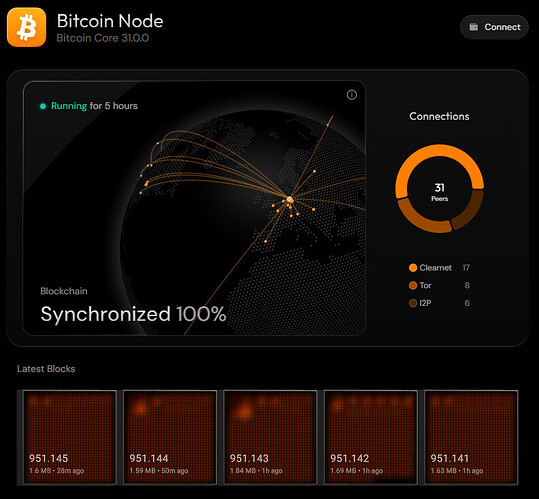Viewport: 539px width, 499px height.
Task: Click the green Running status dot
Action: [43, 106]
